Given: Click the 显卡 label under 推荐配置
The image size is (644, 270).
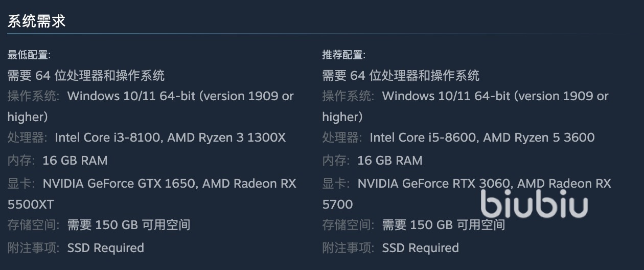Looking at the screenshot, I should 336,184.
